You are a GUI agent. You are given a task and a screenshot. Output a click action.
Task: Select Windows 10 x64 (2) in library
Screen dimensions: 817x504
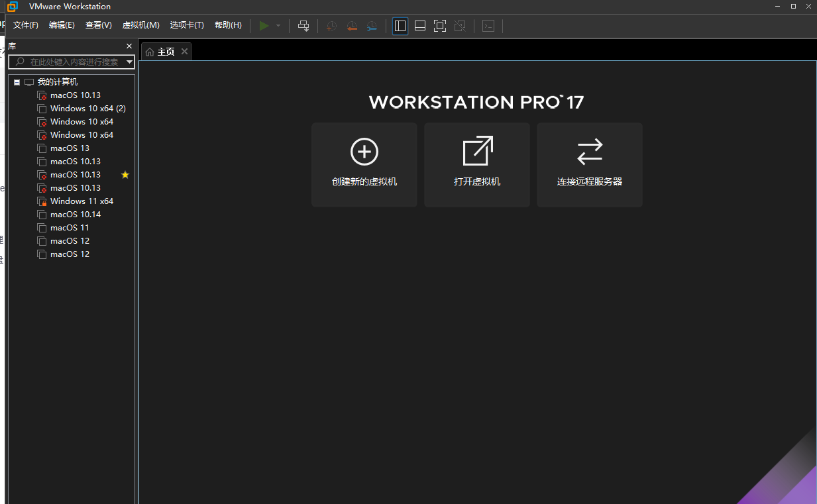point(87,109)
